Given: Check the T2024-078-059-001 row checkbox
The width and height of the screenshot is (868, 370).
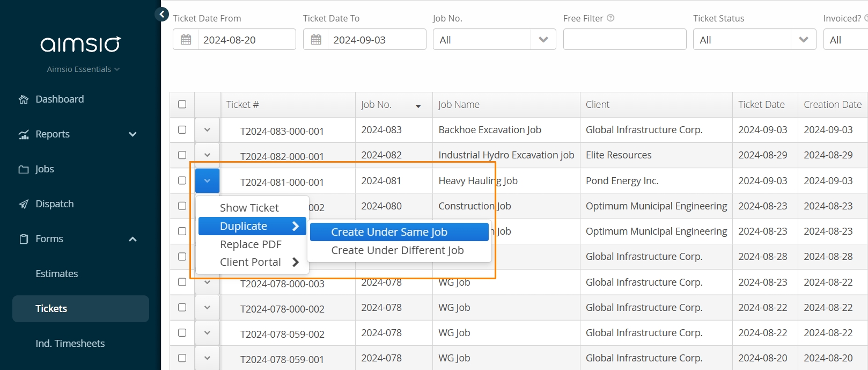Looking at the screenshot, I should [182, 358].
